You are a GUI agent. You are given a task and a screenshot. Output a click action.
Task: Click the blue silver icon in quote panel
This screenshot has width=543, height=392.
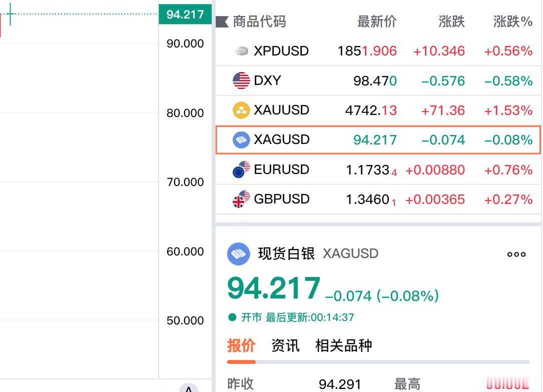[x=239, y=254]
